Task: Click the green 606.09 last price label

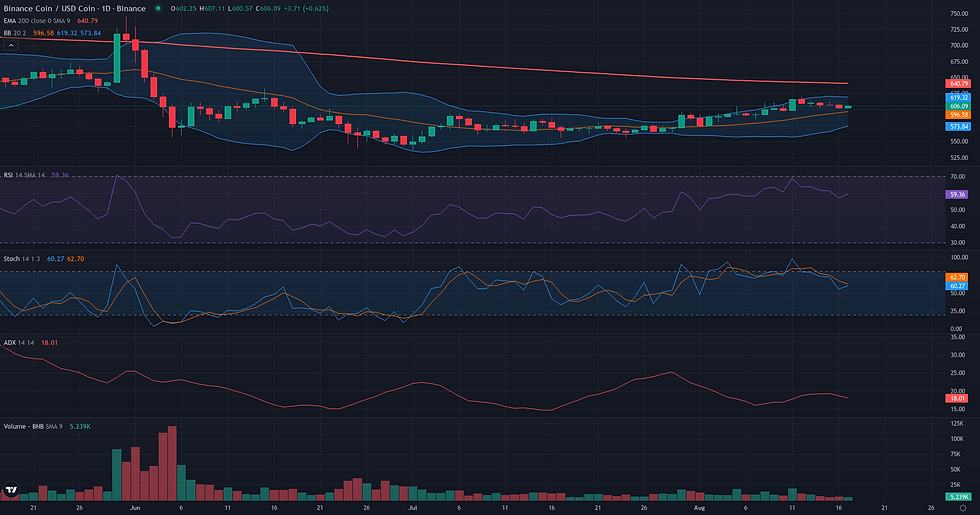Action: (958, 106)
